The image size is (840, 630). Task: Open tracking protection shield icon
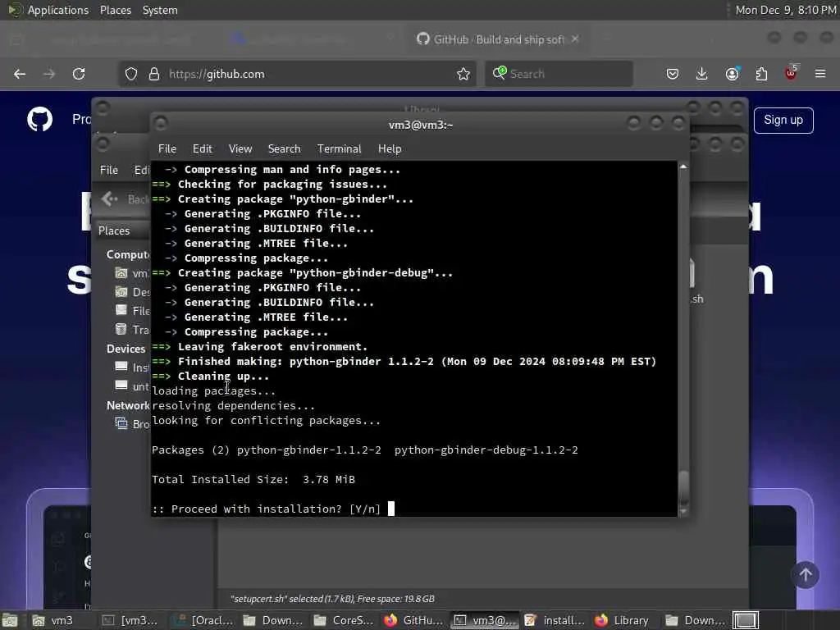(131, 74)
